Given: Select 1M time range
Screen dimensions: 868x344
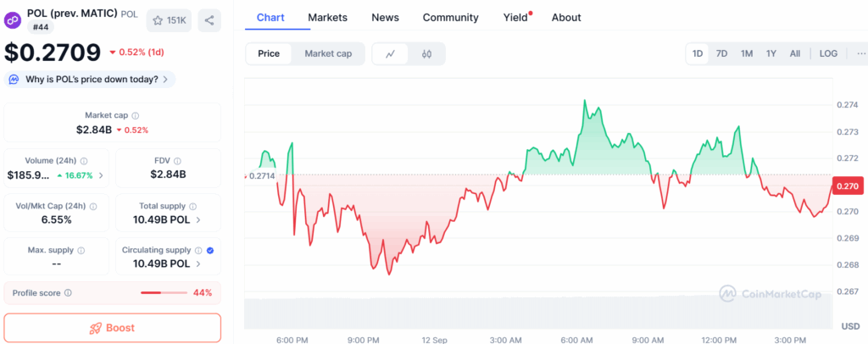Looking at the screenshot, I should [x=747, y=53].
